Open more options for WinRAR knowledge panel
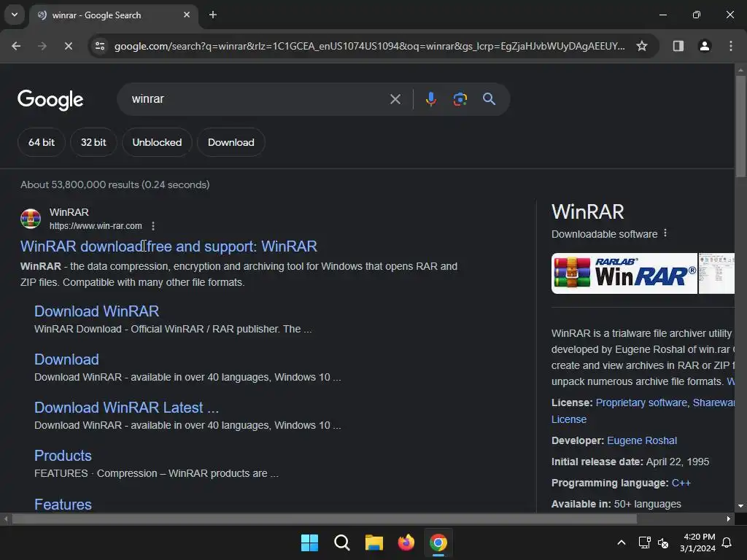747x560 pixels. [x=665, y=233]
